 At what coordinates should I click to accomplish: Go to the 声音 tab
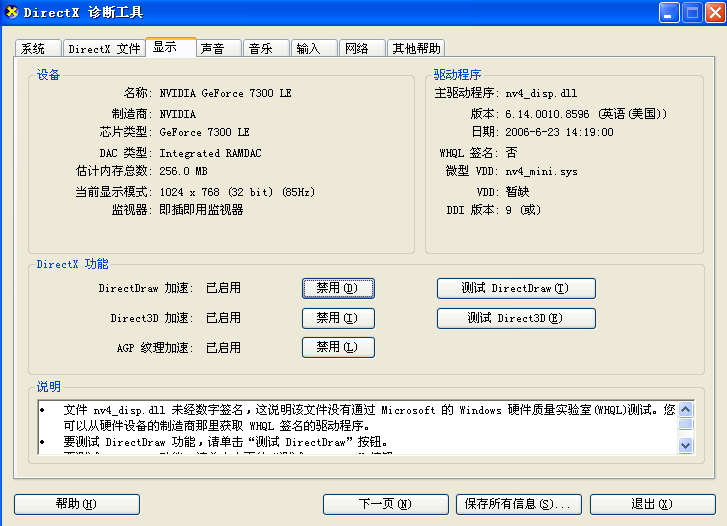(217, 48)
